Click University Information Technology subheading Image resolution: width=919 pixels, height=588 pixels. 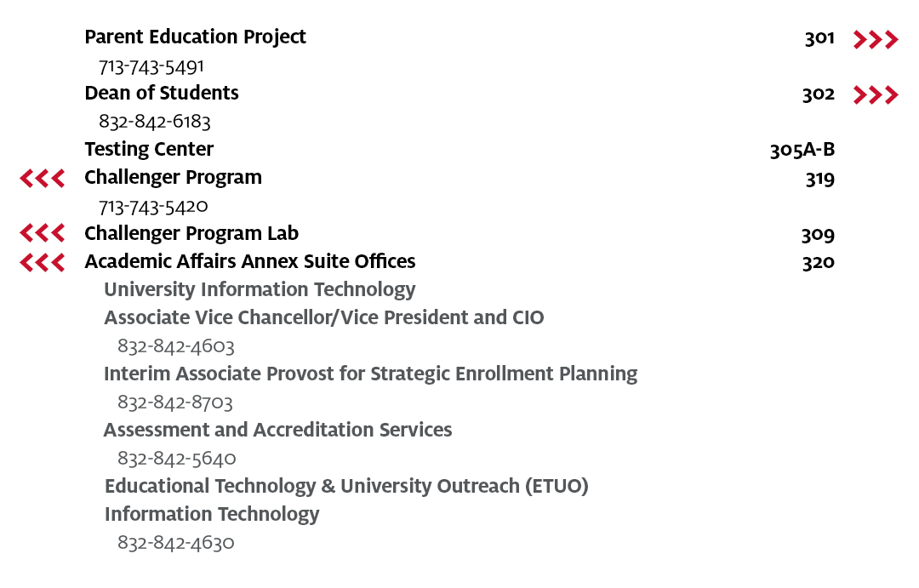(260, 289)
